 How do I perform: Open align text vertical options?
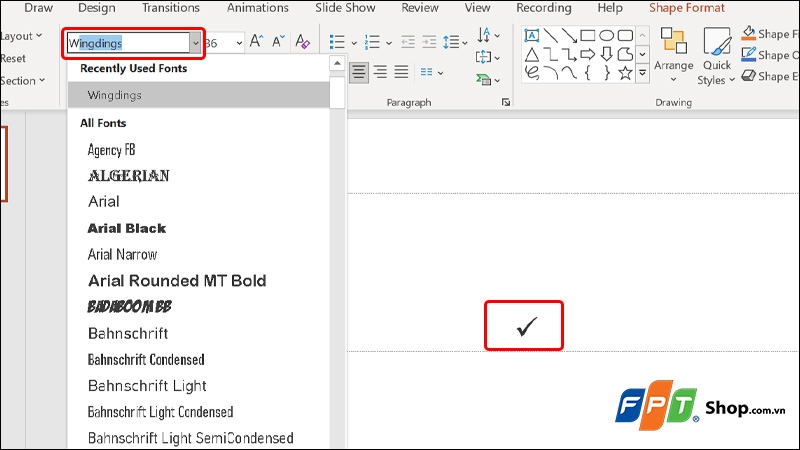(x=488, y=57)
